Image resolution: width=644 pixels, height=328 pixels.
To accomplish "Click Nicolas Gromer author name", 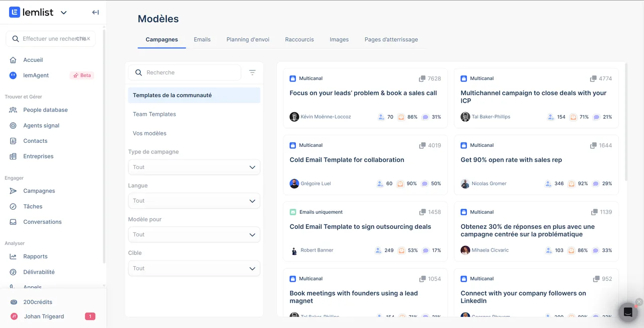I will coord(489,184).
